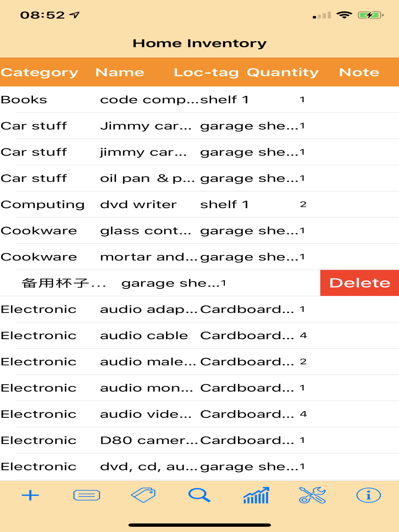Select the Computing dvd writer row
The width and height of the screenshot is (399, 532).
coord(199,204)
